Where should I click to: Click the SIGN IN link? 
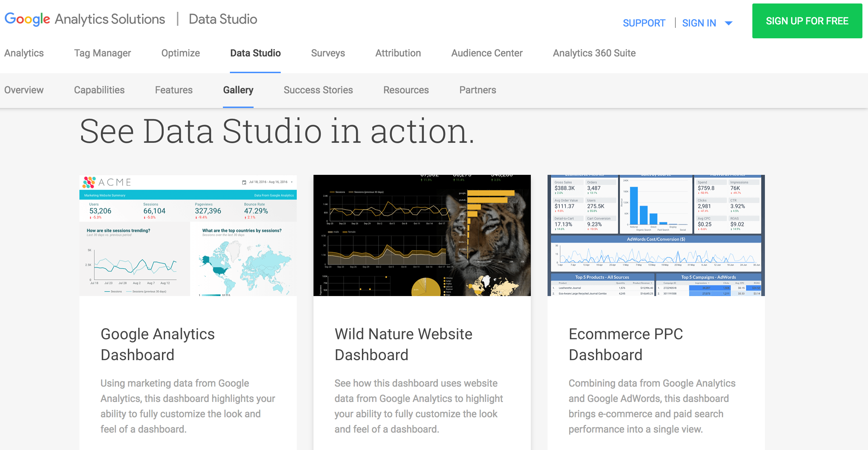tap(699, 23)
